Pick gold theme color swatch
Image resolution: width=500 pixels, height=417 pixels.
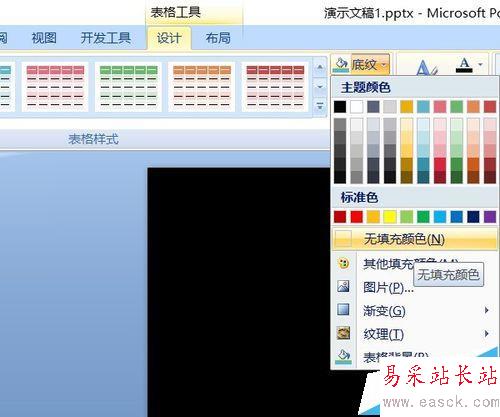[407, 107]
